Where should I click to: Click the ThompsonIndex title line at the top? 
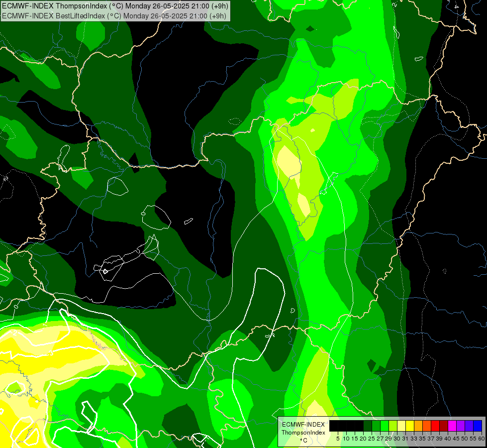click(115, 6)
